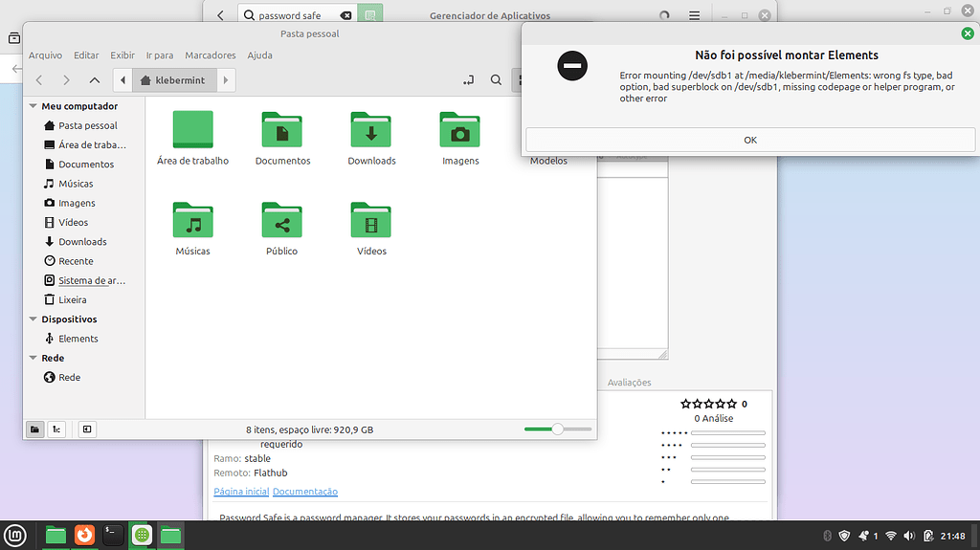
Task: Go back in the Gerenciador de Aplicativos
Action: [221, 15]
